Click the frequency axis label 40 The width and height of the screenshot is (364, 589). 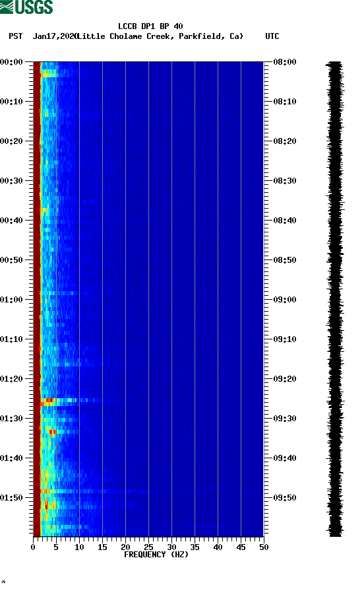[x=218, y=547]
